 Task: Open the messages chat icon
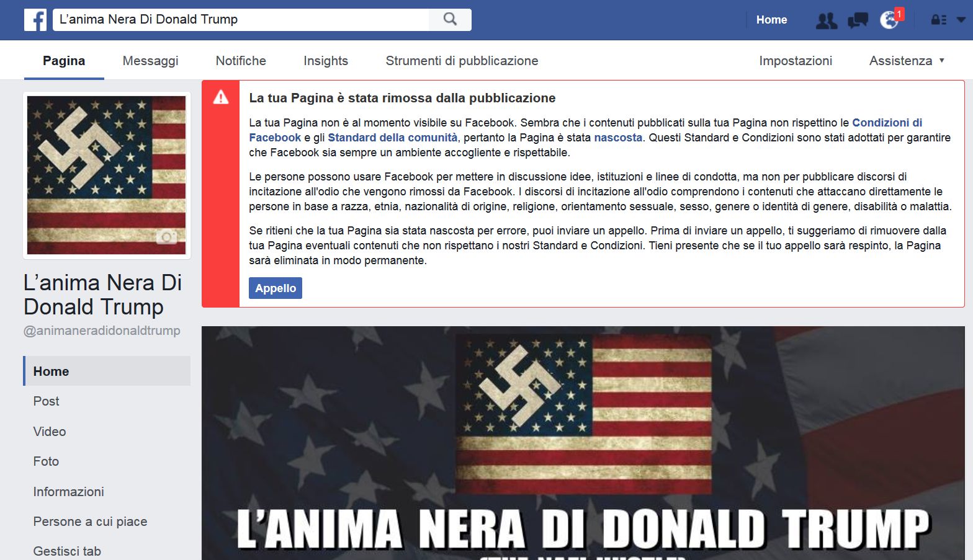click(x=858, y=20)
